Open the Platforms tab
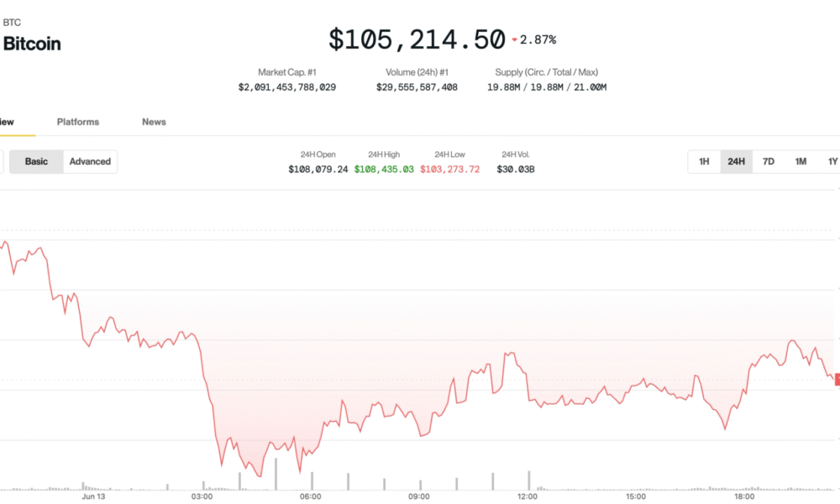 (78, 122)
